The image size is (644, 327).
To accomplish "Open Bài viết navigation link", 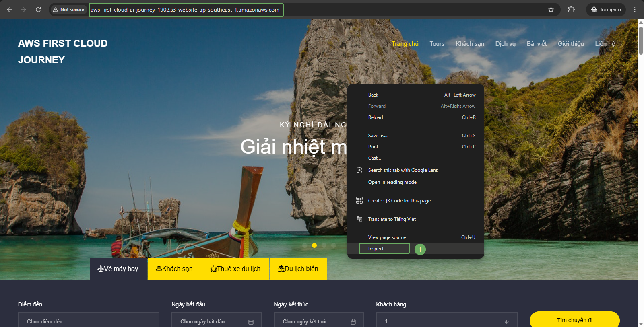I will pyautogui.click(x=537, y=43).
